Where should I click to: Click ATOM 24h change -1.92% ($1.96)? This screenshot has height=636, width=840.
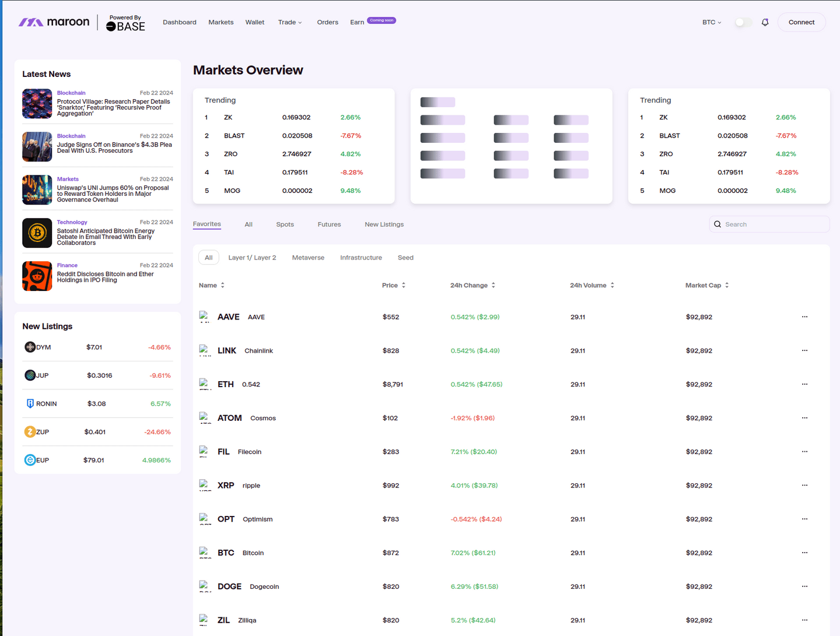[473, 418]
